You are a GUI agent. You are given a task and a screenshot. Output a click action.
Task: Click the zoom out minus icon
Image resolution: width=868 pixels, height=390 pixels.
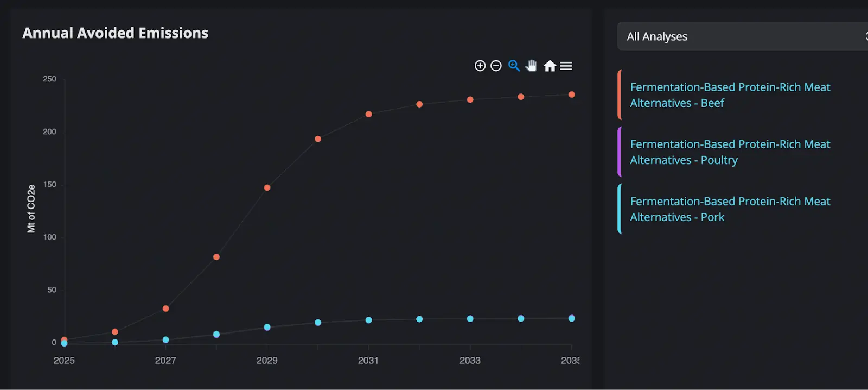(496, 66)
